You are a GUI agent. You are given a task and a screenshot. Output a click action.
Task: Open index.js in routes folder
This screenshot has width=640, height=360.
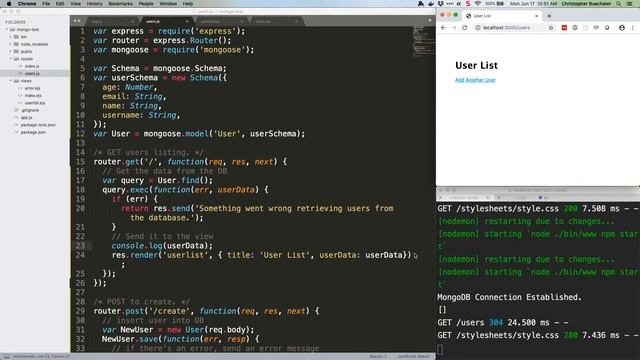pyautogui.click(x=32, y=66)
